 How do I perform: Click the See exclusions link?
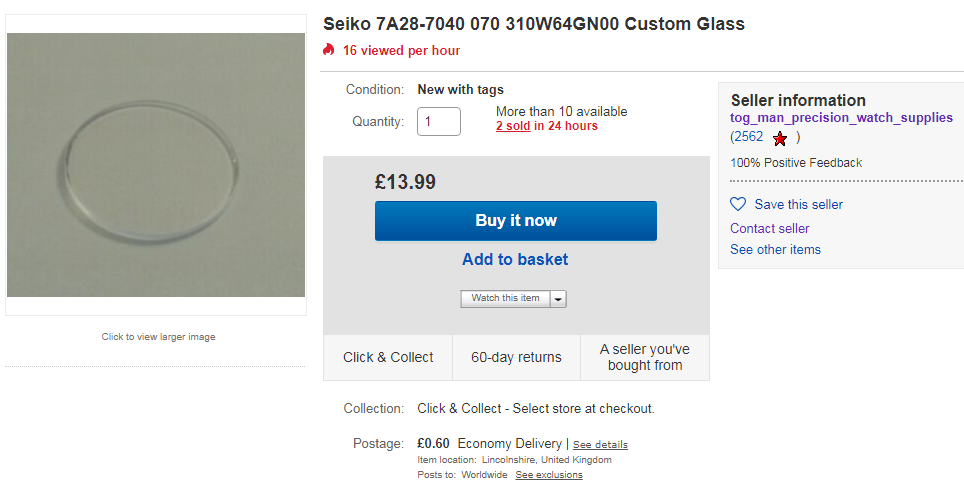549,475
